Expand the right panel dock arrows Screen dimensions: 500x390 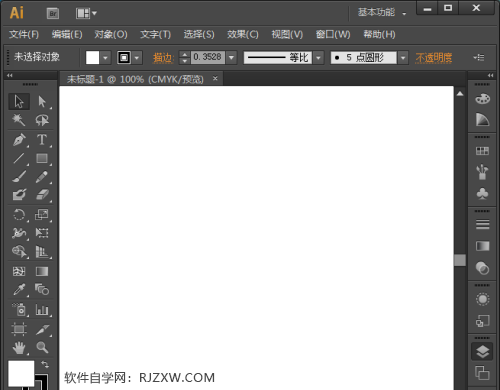490,76
